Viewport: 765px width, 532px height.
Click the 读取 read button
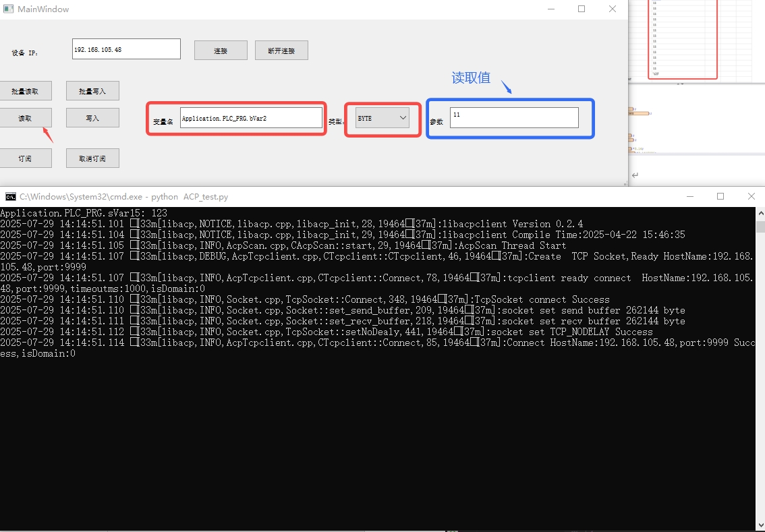coord(26,118)
